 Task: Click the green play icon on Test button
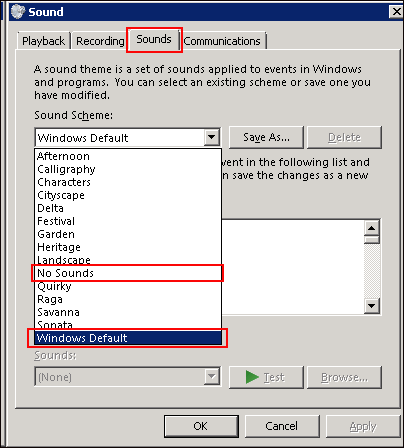pyautogui.click(x=252, y=377)
